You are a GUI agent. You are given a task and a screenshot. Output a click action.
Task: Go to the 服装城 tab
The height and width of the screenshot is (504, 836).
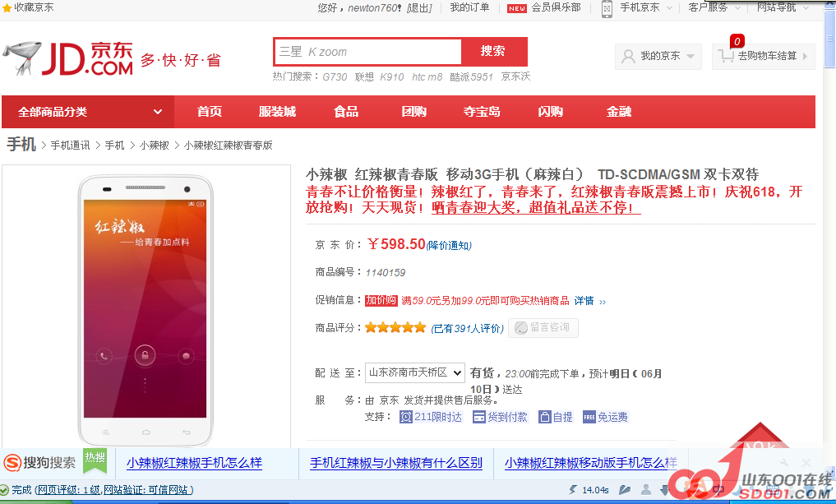pyautogui.click(x=277, y=112)
